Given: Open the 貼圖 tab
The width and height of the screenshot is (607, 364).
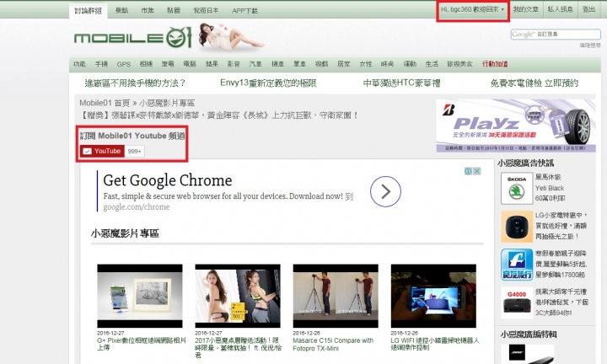Looking at the screenshot, I should pos(174,10).
